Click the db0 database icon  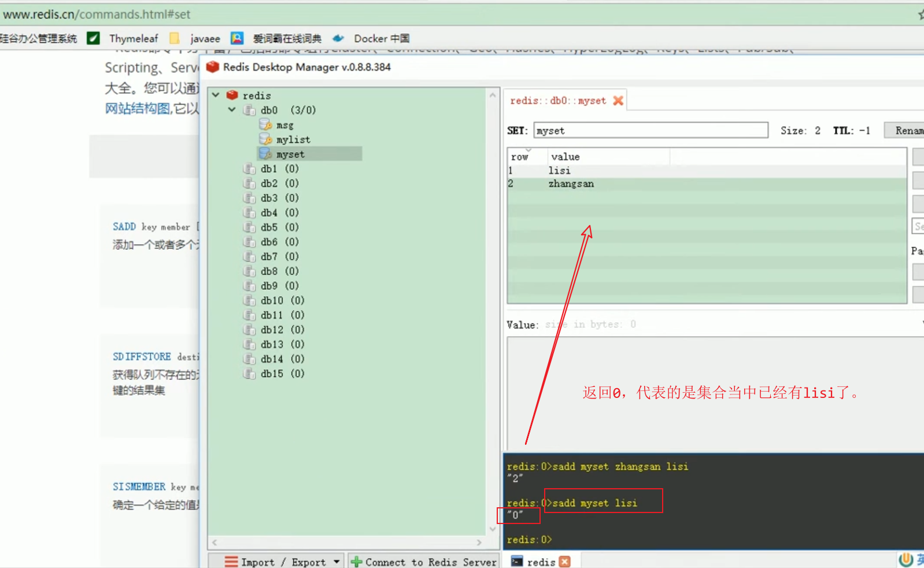[x=249, y=110]
